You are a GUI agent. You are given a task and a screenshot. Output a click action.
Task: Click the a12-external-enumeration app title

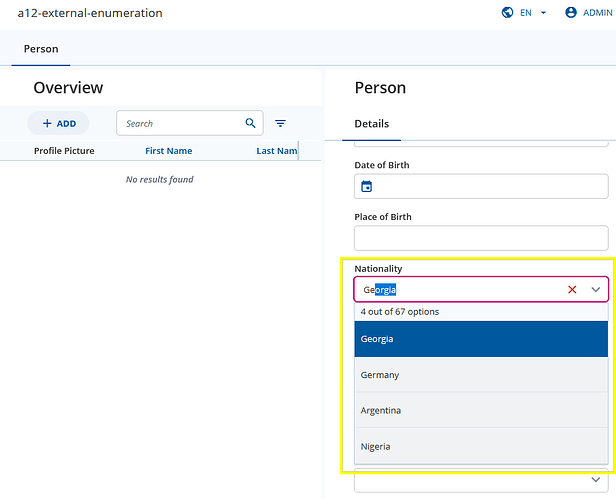(x=90, y=13)
